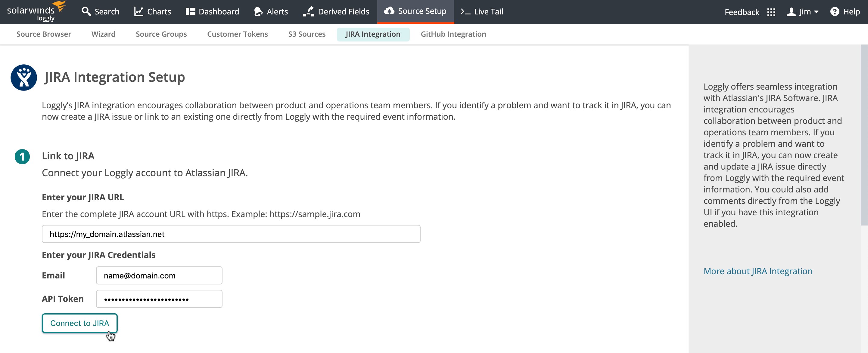Switch to the Customer Tokens tab
This screenshot has height=353, width=868.
pyautogui.click(x=237, y=34)
